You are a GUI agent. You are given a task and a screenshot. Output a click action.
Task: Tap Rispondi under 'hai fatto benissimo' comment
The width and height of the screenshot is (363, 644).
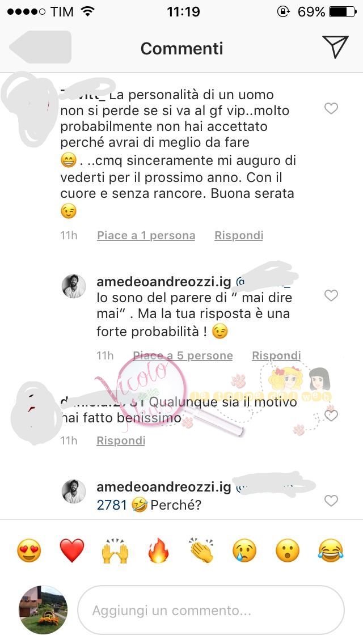(x=121, y=440)
